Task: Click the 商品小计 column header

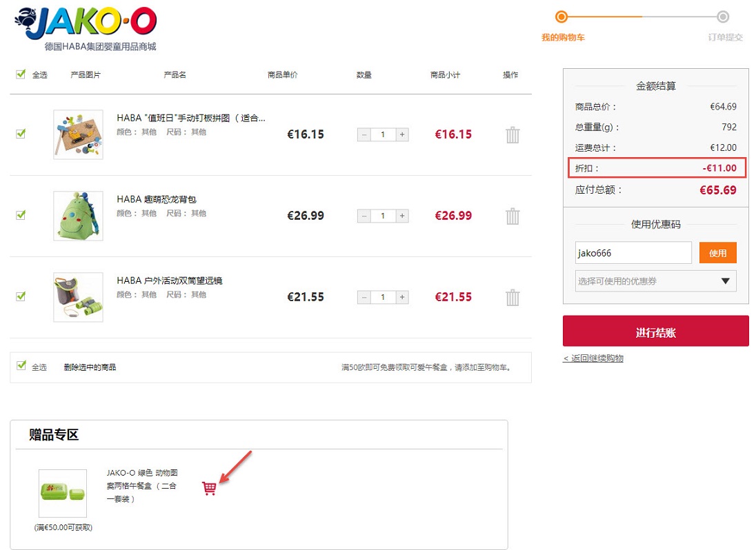Action: [445, 74]
